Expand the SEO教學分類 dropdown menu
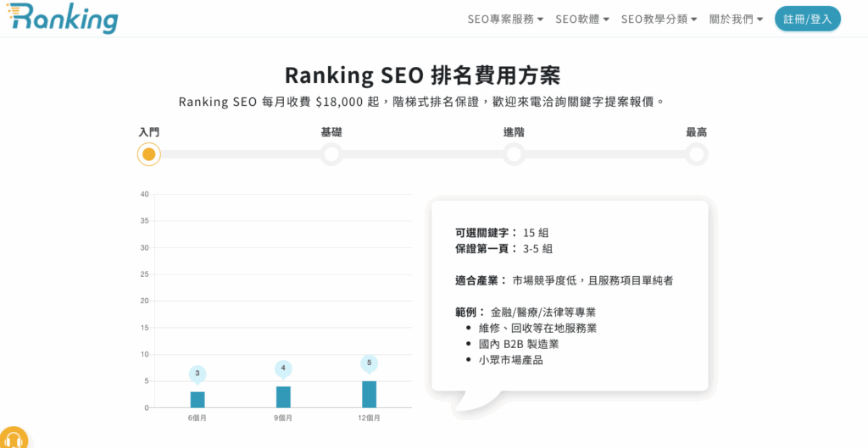The image size is (868, 448). click(659, 19)
